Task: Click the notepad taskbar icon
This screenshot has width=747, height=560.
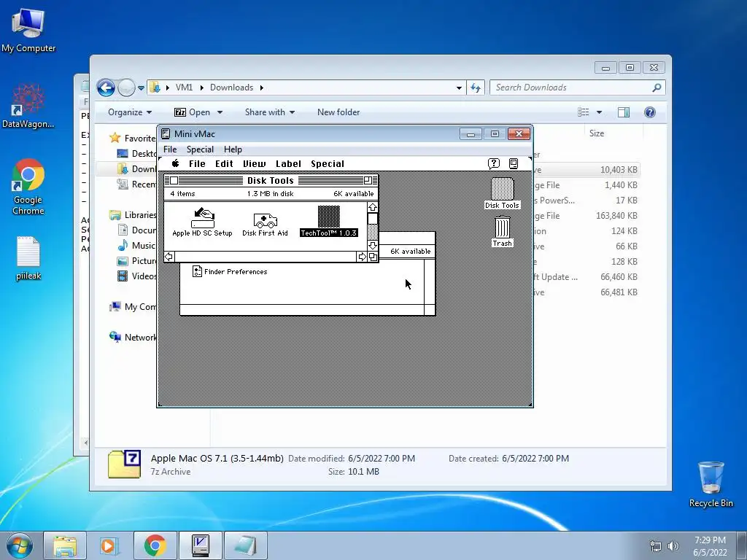Action: [246, 545]
